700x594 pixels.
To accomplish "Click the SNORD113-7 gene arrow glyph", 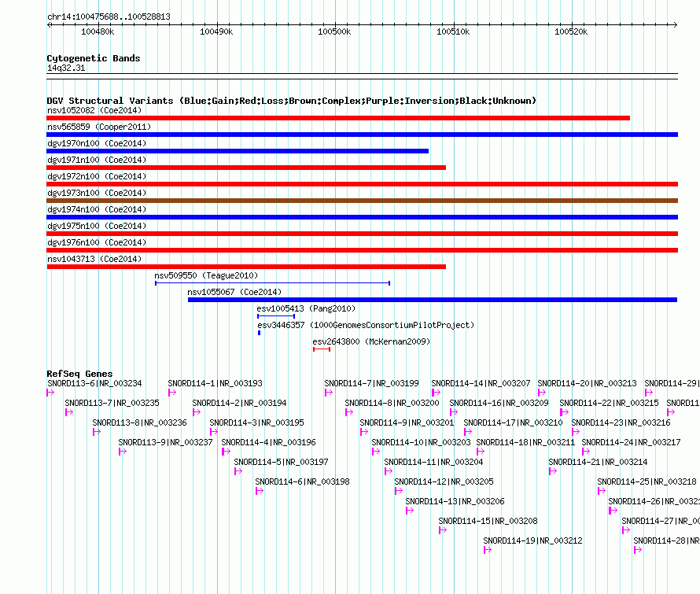I will pyautogui.click(x=69, y=412).
